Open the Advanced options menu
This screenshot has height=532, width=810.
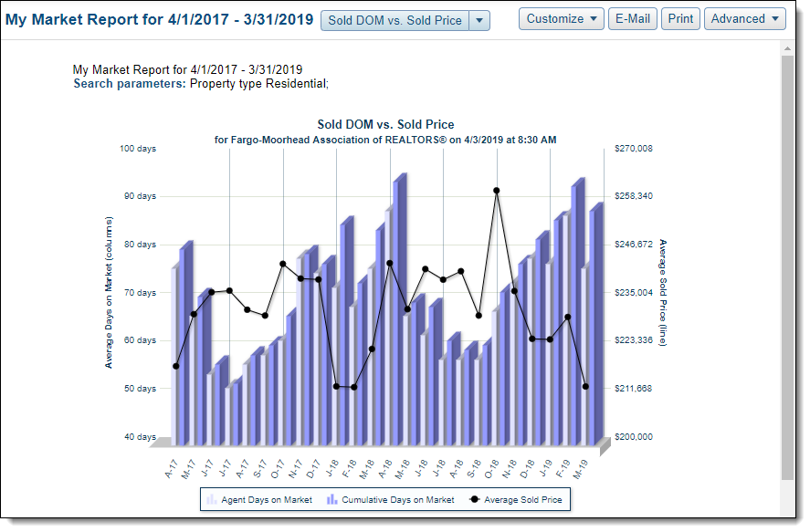[744, 18]
